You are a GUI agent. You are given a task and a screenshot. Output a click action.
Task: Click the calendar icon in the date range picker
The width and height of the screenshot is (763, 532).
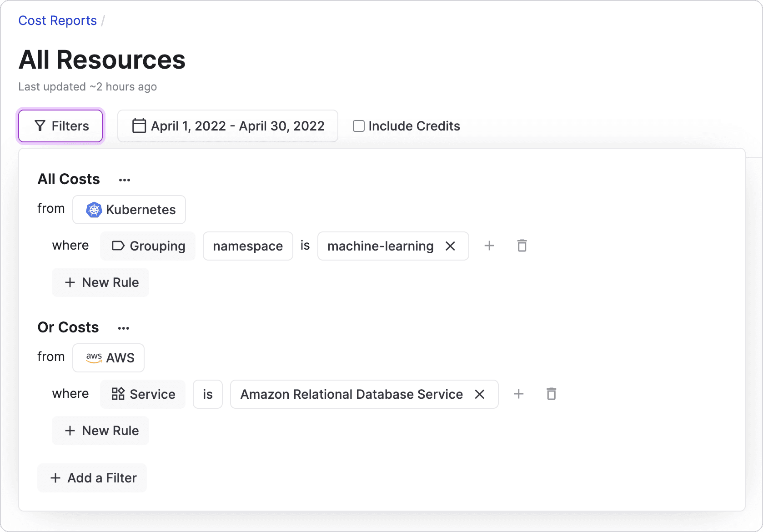(x=138, y=126)
